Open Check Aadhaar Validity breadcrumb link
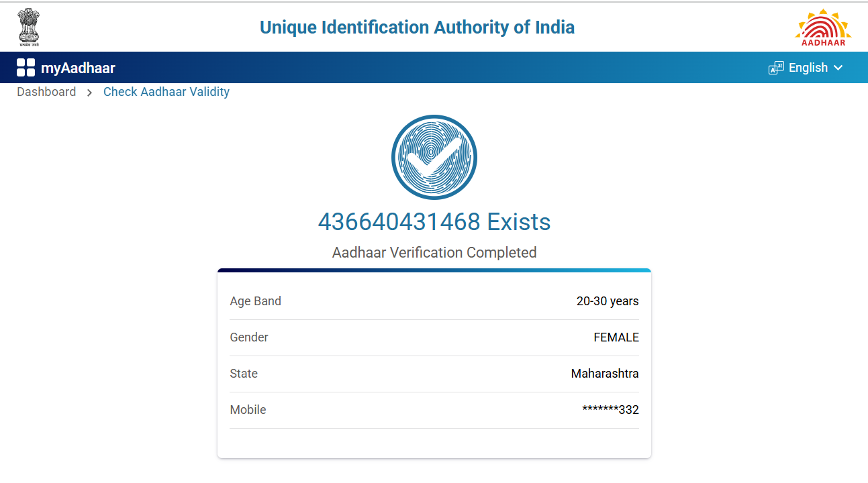 [166, 92]
